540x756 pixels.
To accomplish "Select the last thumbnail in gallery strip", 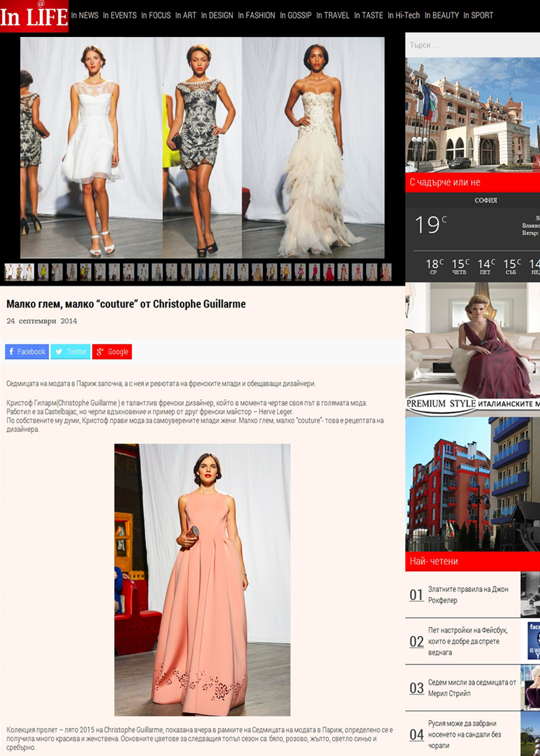I will pos(386,272).
